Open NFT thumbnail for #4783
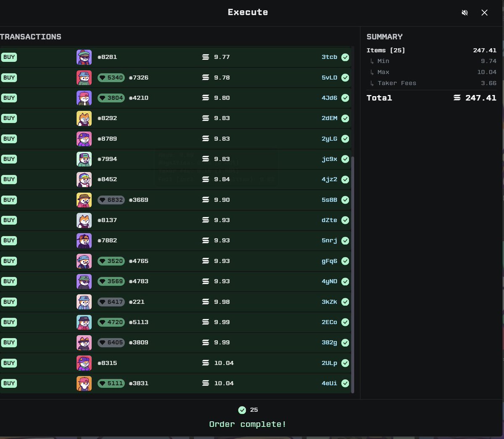Screen dimensions: 504x439 click(x=84, y=281)
